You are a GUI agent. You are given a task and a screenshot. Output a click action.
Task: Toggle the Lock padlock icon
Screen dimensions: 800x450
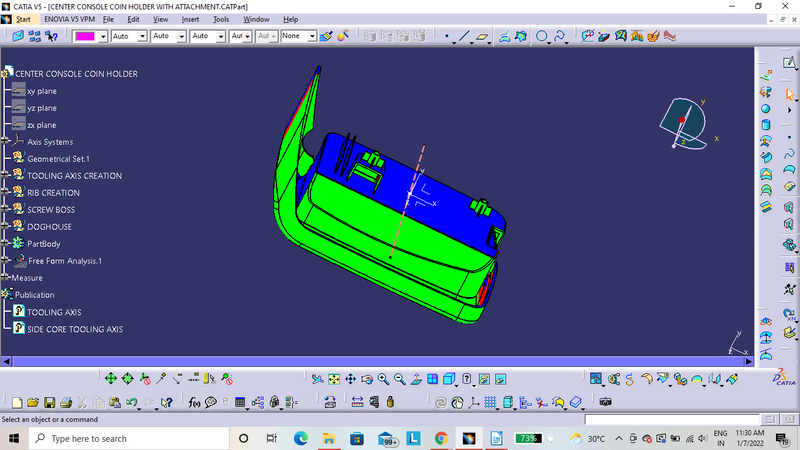click(274, 403)
